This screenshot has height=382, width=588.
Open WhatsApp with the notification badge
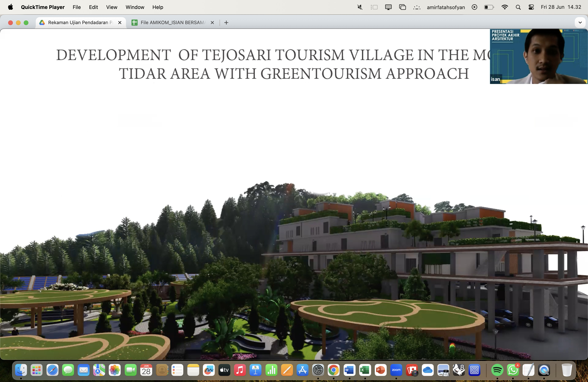(513, 370)
